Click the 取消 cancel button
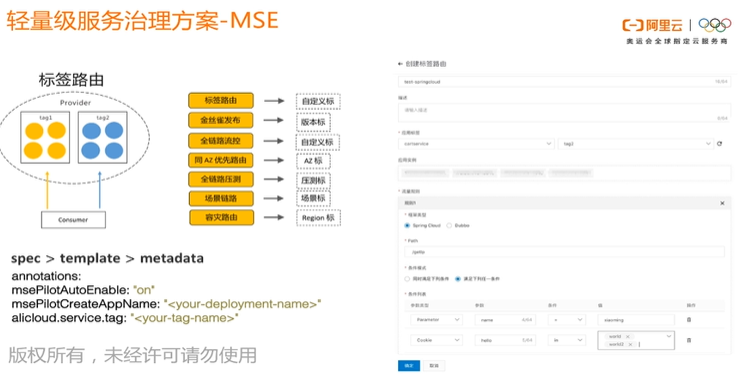 (x=434, y=365)
